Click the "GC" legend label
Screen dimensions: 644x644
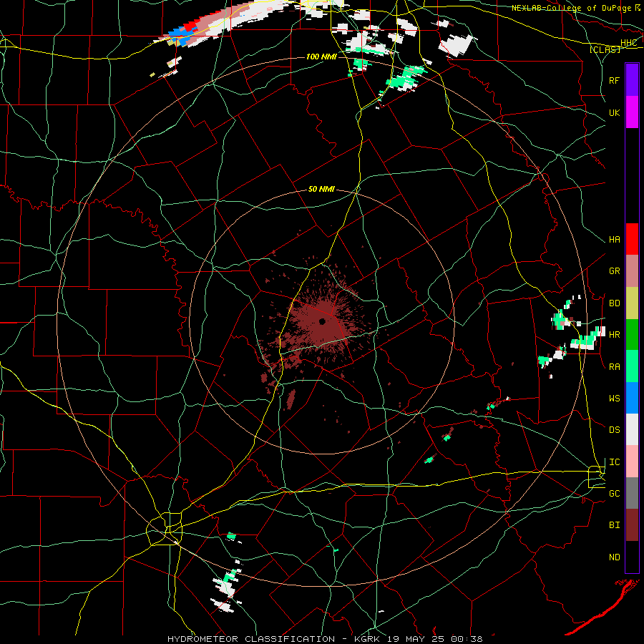[614, 494]
